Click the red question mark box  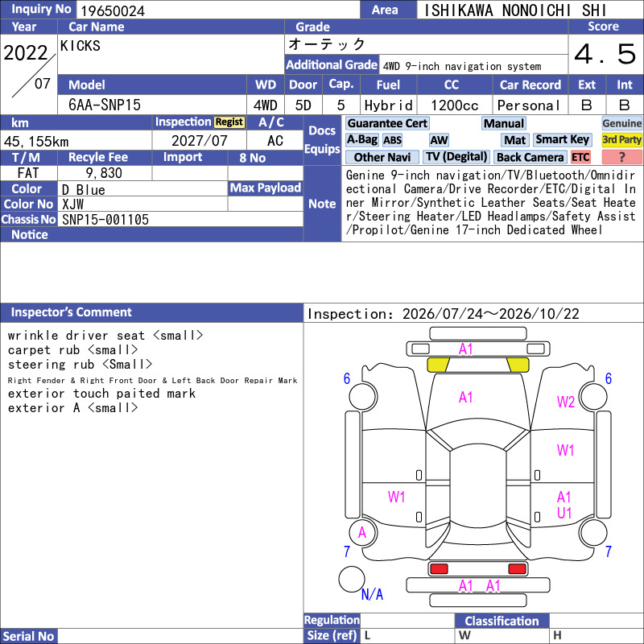coord(621,157)
